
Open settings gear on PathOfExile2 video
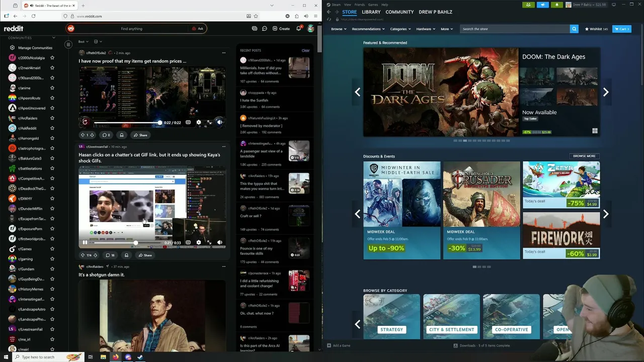(199, 122)
